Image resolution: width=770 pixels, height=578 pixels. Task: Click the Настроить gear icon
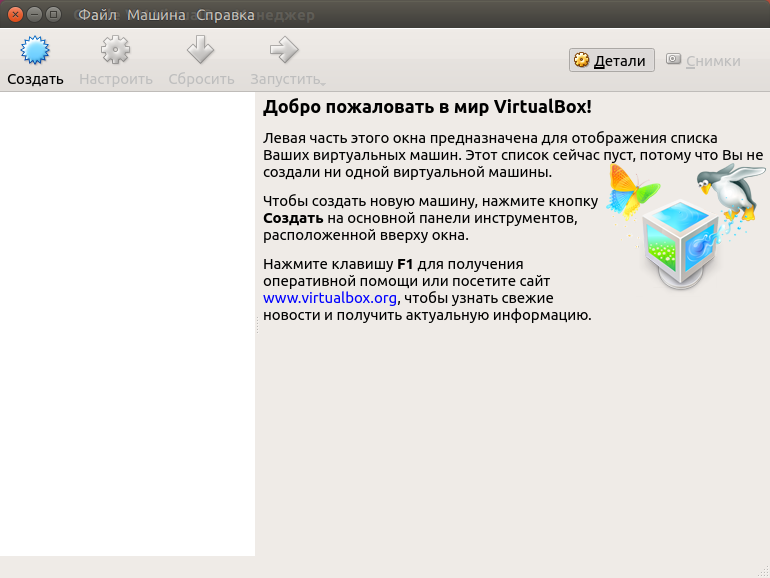tap(115, 50)
